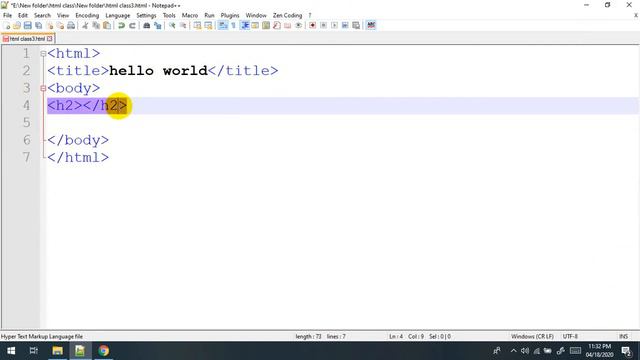Image resolution: width=640 pixels, height=360 pixels.
Task: Open the View menu
Action: [63, 15]
